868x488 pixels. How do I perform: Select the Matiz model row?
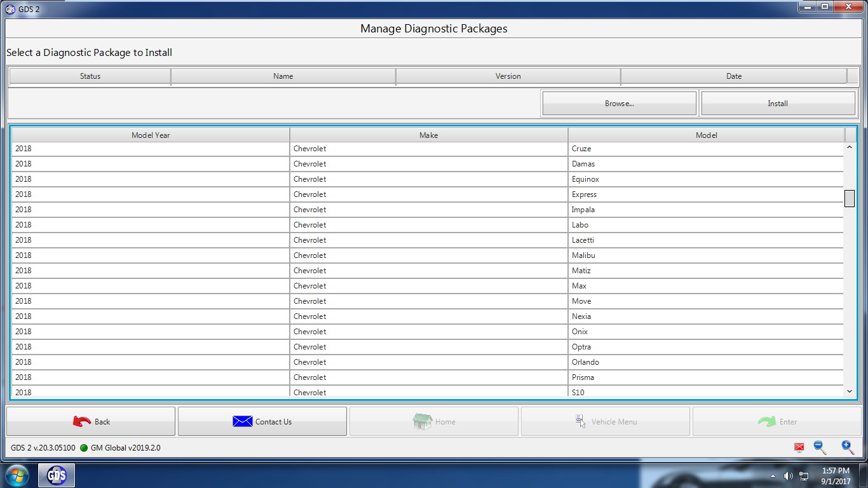pyautogui.click(x=428, y=271)
